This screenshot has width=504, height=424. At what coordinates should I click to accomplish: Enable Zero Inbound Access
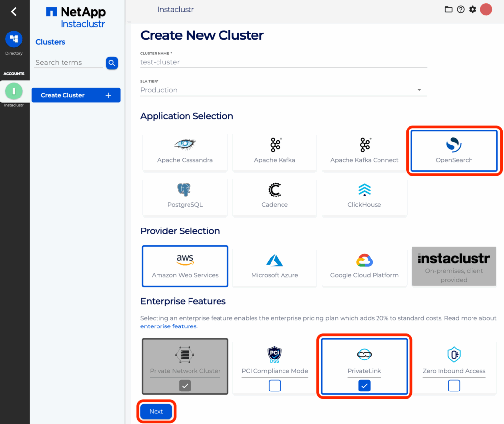coord(453,386)
